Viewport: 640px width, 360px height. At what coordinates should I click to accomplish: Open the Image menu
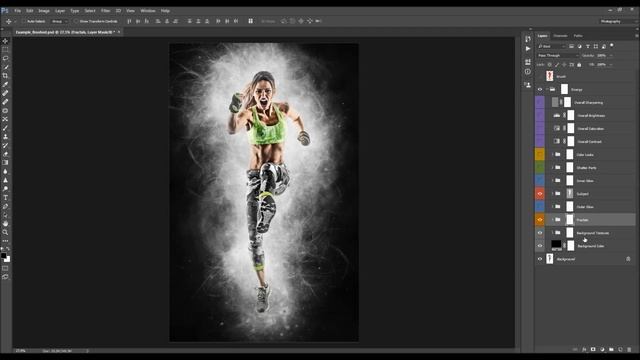point(44,11)
